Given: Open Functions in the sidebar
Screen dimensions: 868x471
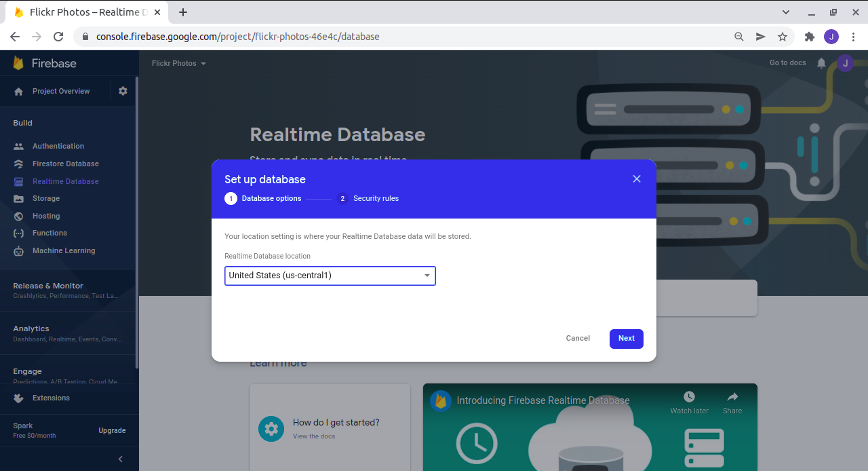Looking at the screenshot, I should click(50, 233).
